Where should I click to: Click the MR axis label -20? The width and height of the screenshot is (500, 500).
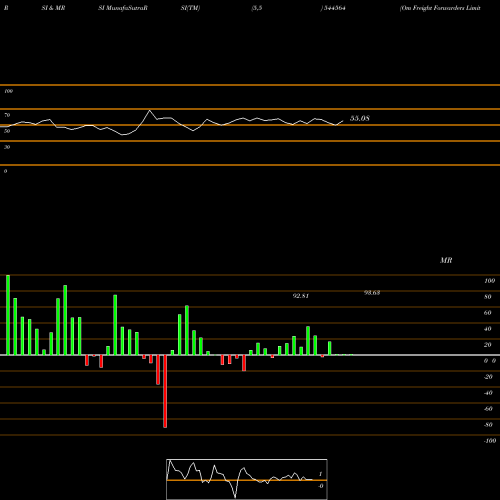coord(488,377)
